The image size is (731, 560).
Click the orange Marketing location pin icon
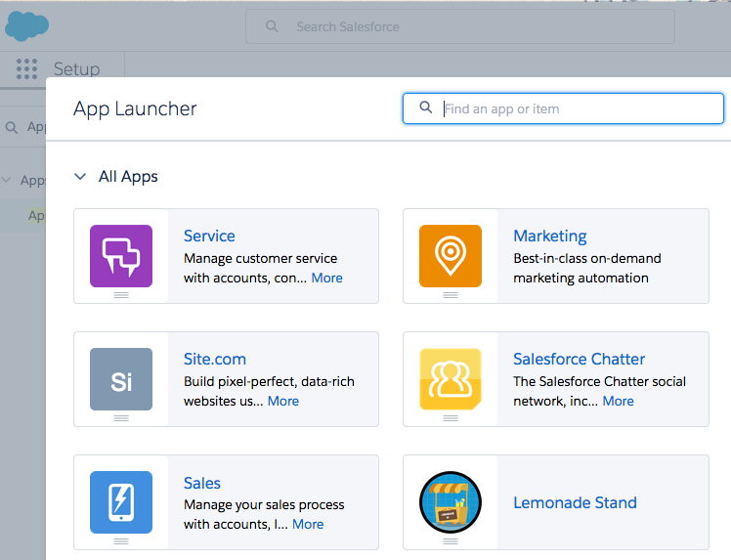coord(451,256)
